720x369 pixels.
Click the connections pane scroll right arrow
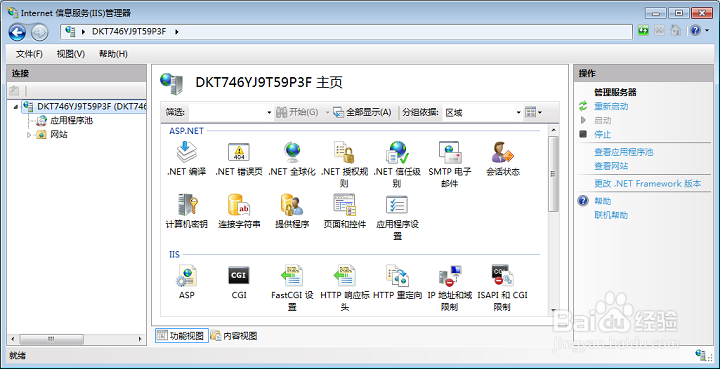click(x=141, y=339)
